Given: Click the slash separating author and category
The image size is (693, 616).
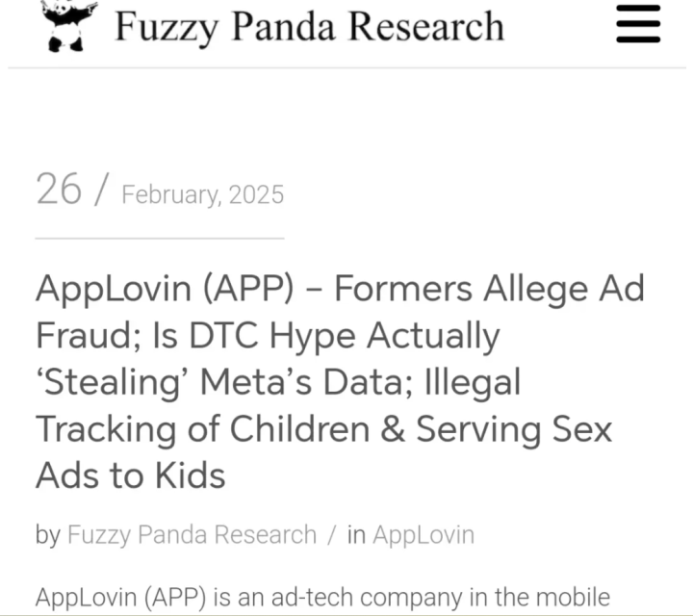Looking at the screenshot, I should 331,535.
